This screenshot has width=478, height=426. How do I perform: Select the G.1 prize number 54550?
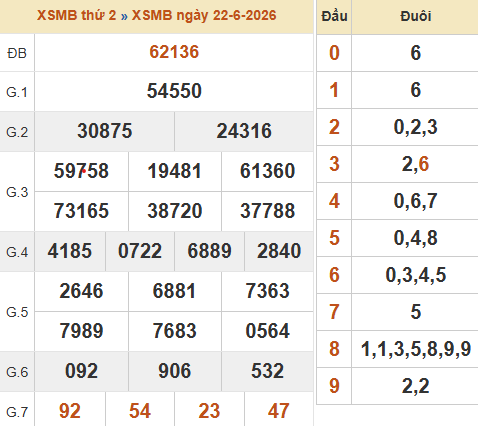[174, 91]
